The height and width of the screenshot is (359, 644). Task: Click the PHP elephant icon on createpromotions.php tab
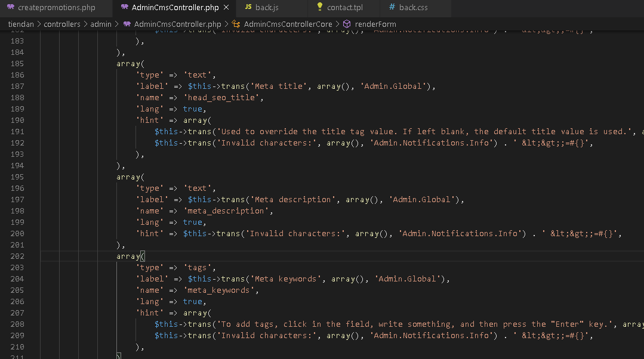pyautogui.click(x=11, y=8)
